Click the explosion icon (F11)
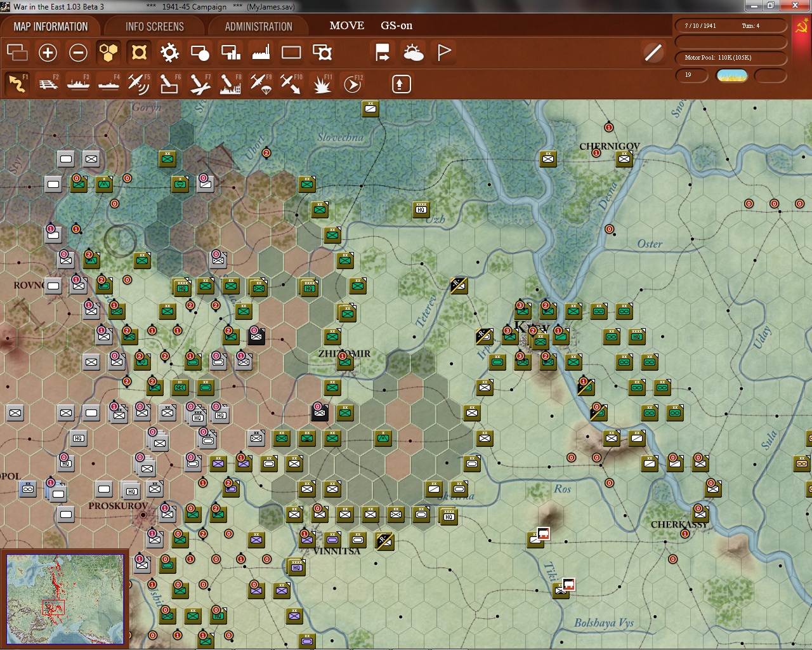812x650 pixels. click(x=322, y=84)
